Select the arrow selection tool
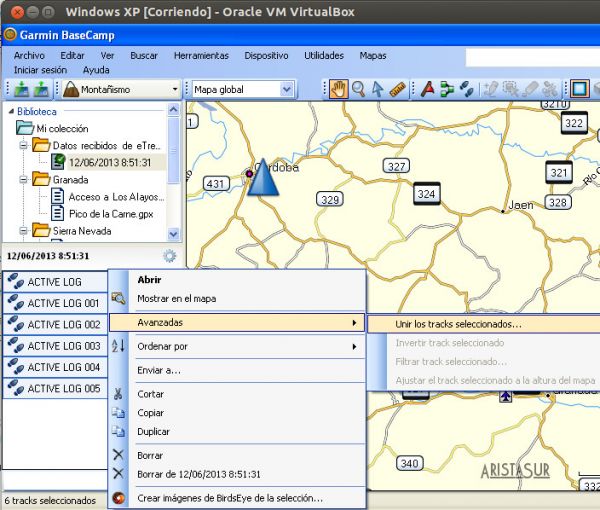Image resolution: width=600 pixels, height=510 pixels. tap(377, 89)
